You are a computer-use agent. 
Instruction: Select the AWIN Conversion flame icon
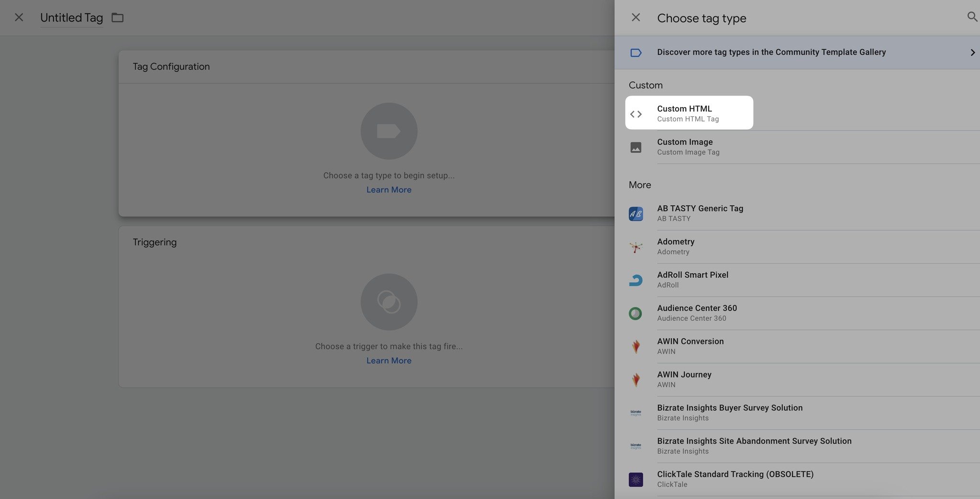click(x=636, y=346)
